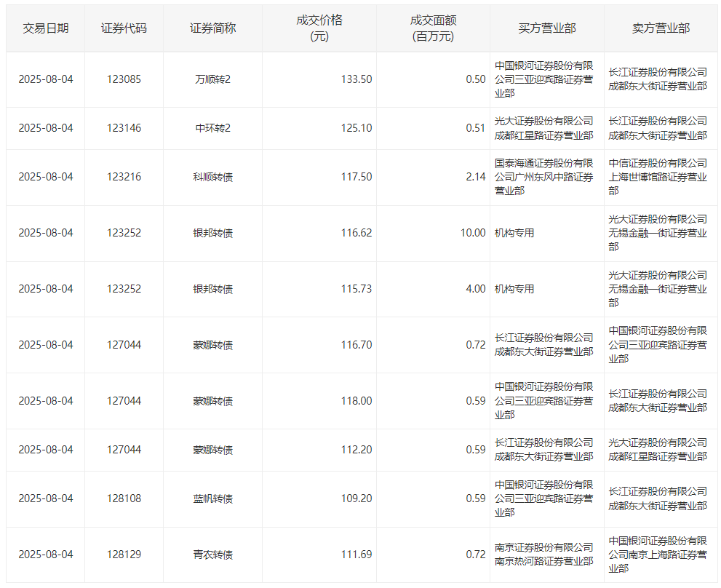Click face amount 0.50

pyautogui.click(x=476, y=79)
